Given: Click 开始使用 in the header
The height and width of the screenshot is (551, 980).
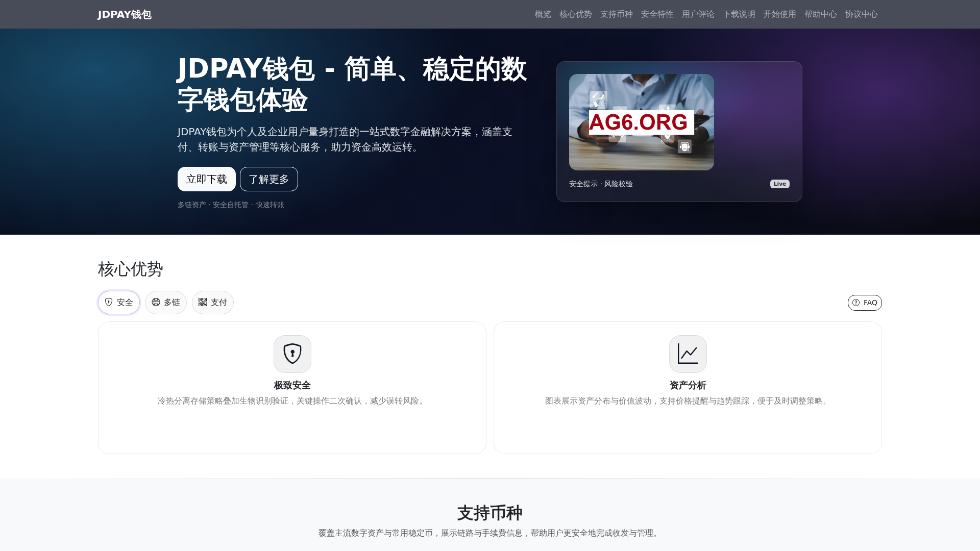Looking at the screenshot, I should (780, 14).
